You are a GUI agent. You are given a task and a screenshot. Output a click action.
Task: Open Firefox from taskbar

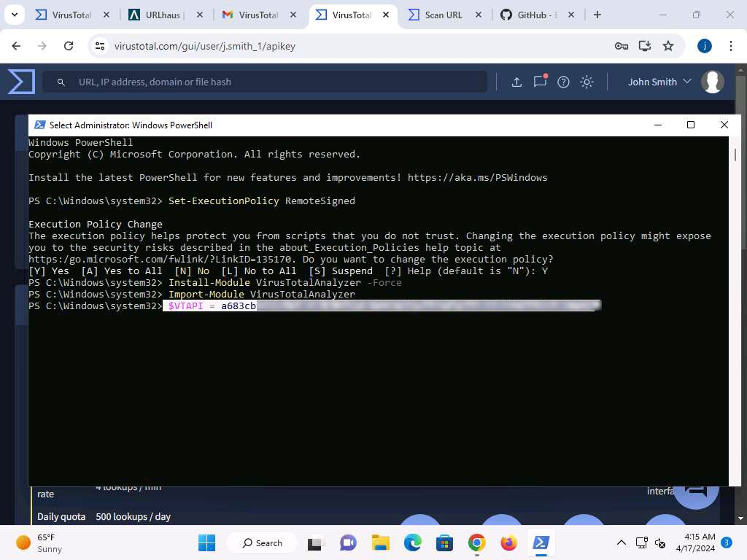pyautogui.click(x=508, y=542)
